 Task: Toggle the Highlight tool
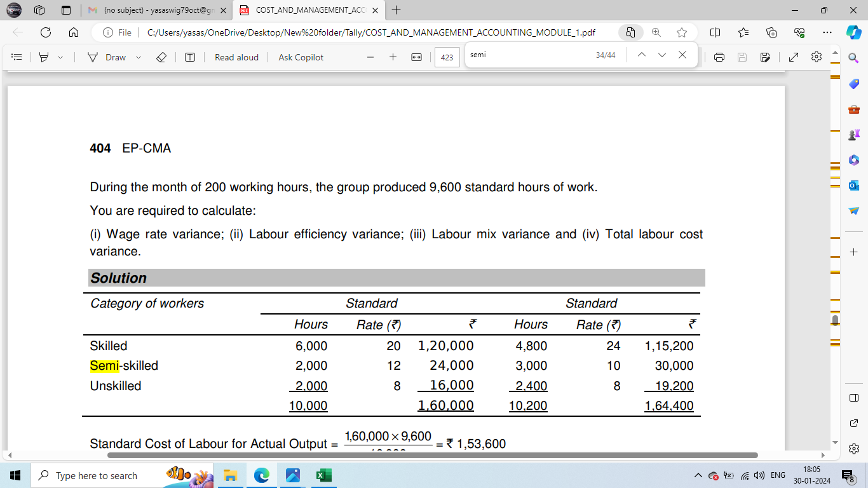(x=44, y=57)
